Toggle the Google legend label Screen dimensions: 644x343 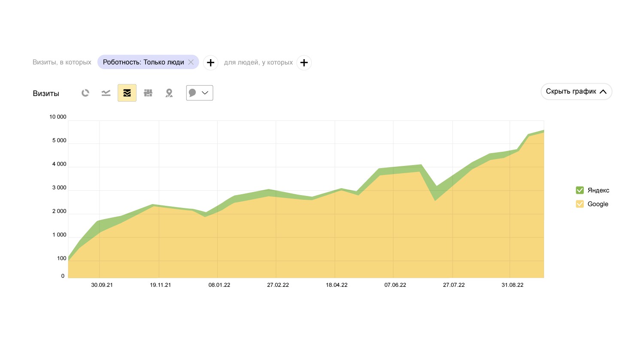[598, 204]
